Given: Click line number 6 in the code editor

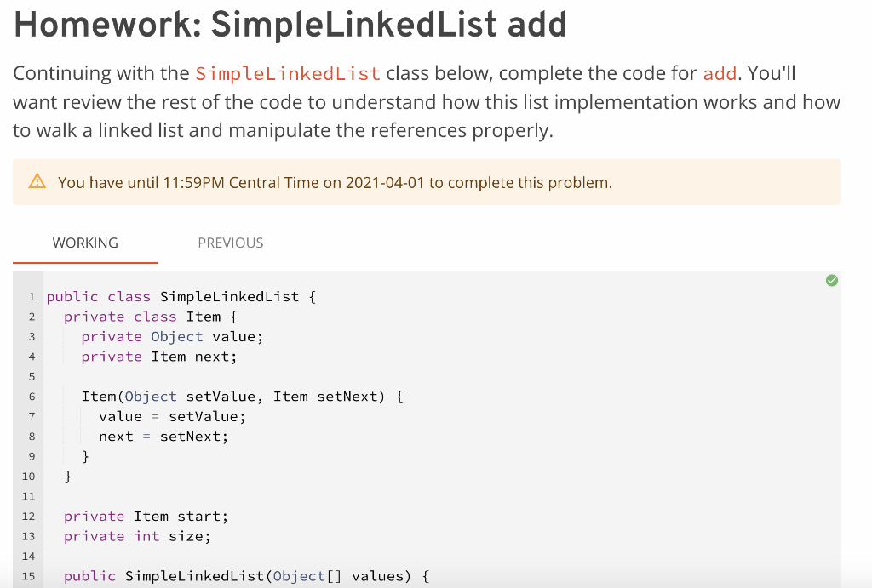Looking at the screenshot, I should (x=32, y=396).
